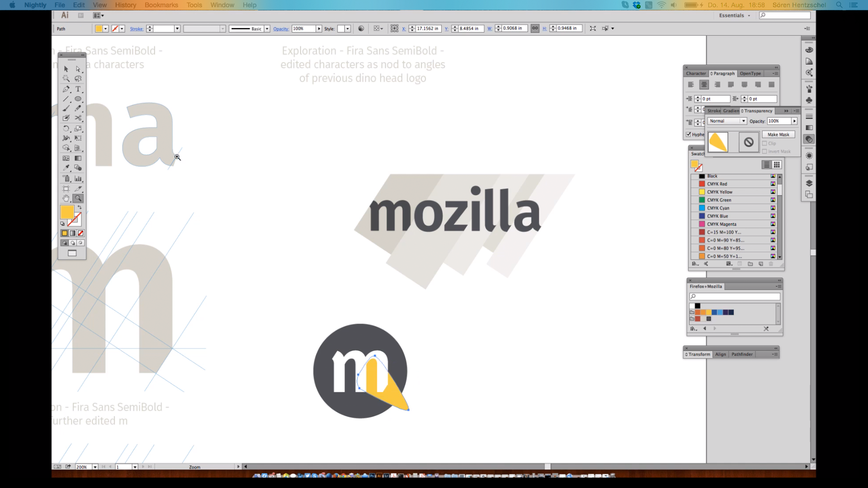Activate the Scissors tool
The image size is (868, 488).
78,118
